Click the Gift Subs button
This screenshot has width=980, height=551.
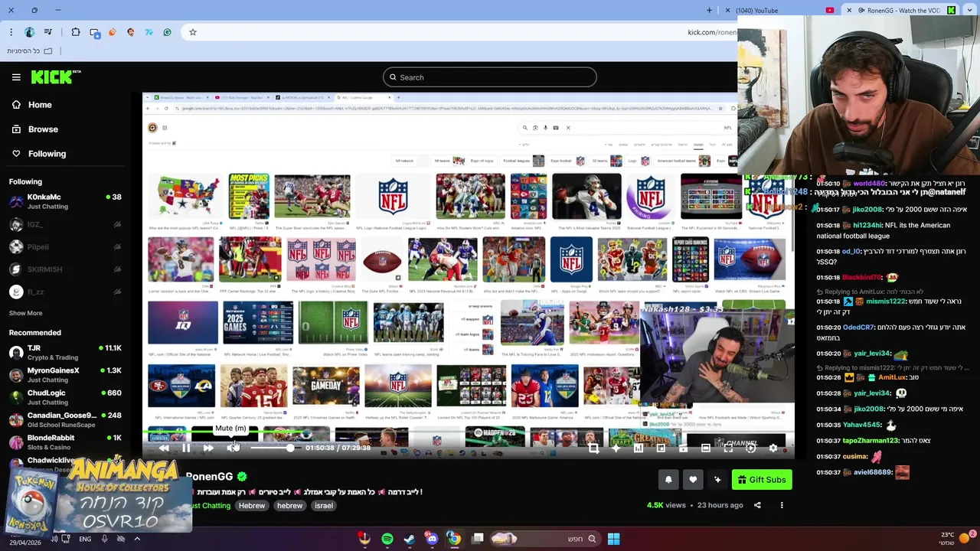(x=762, y=480)
